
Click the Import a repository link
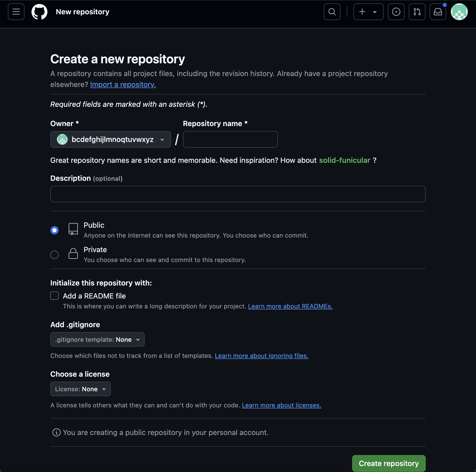[x=123, y=84]
